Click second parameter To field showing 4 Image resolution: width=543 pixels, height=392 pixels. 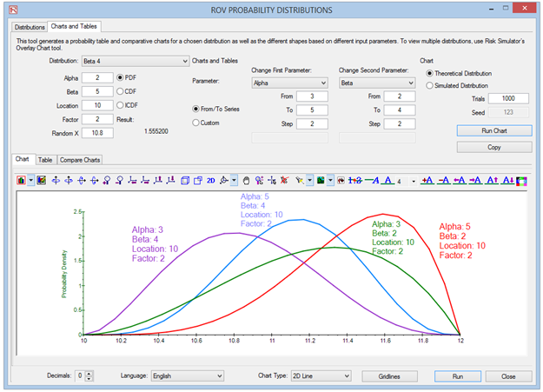click(x=400, y=110)
